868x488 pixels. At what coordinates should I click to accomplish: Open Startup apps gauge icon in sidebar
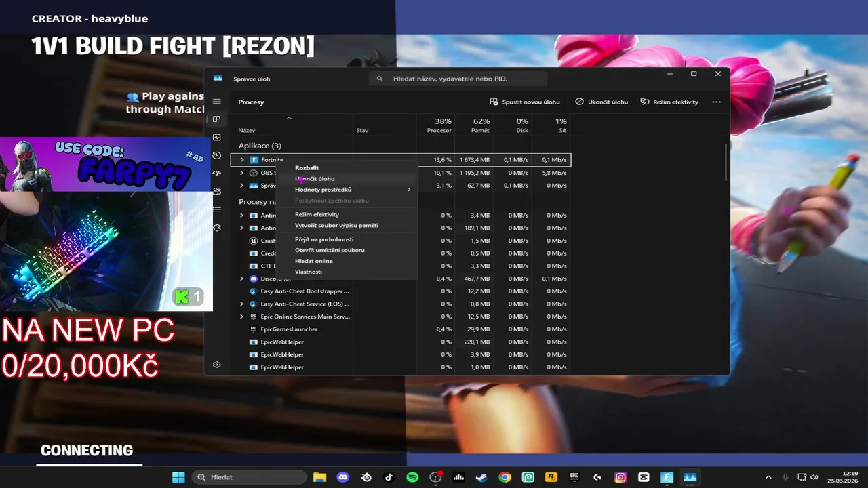click(x=216, y=174)
